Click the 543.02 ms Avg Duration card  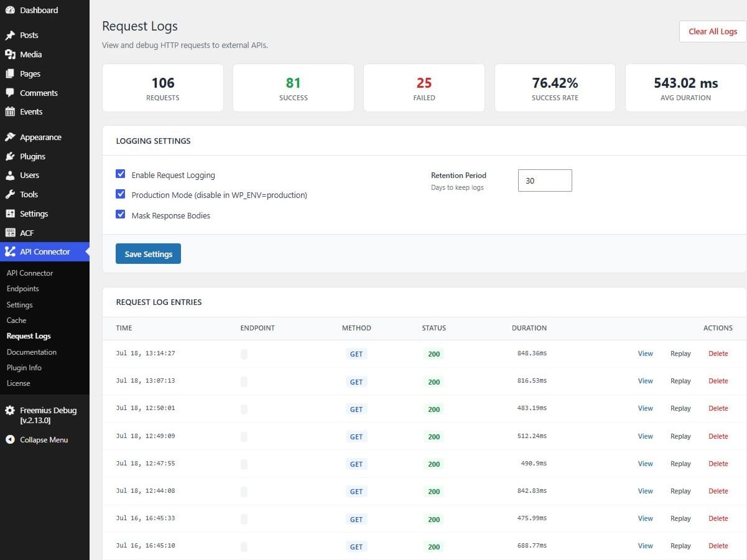coord(686,88)
